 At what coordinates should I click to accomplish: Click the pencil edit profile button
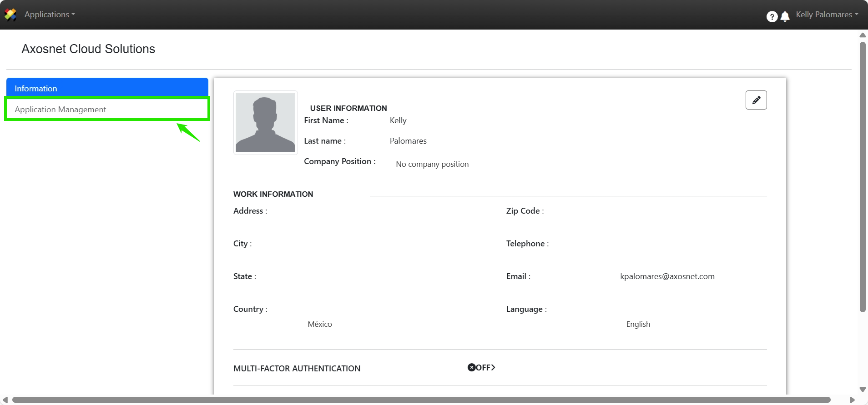[756, 100]
